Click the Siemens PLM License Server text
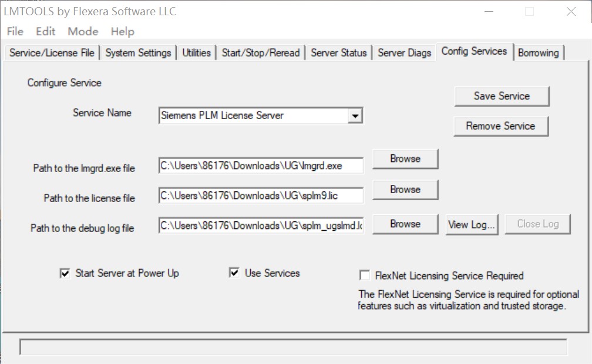Viewport: 592px width, 364px height. coord(222,116)
